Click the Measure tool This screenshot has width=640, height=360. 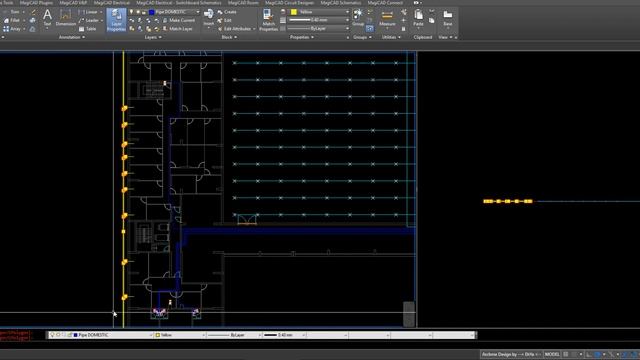(387, 18)
